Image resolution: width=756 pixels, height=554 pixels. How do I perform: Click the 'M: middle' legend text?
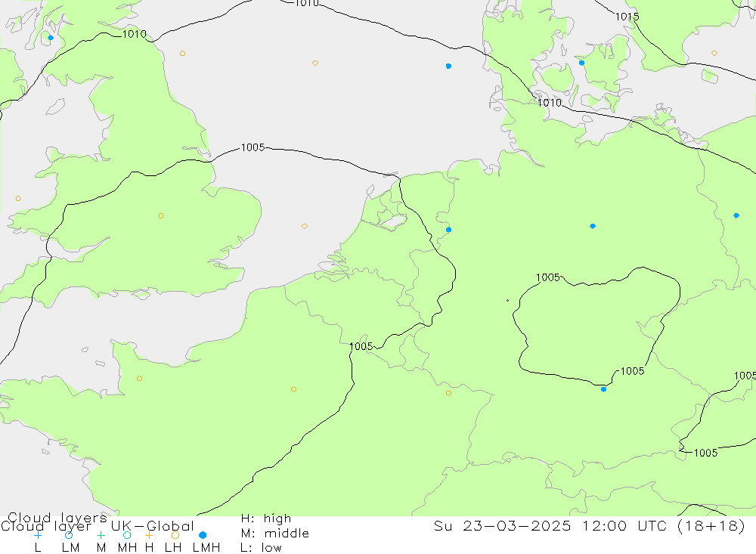point(275,534)
